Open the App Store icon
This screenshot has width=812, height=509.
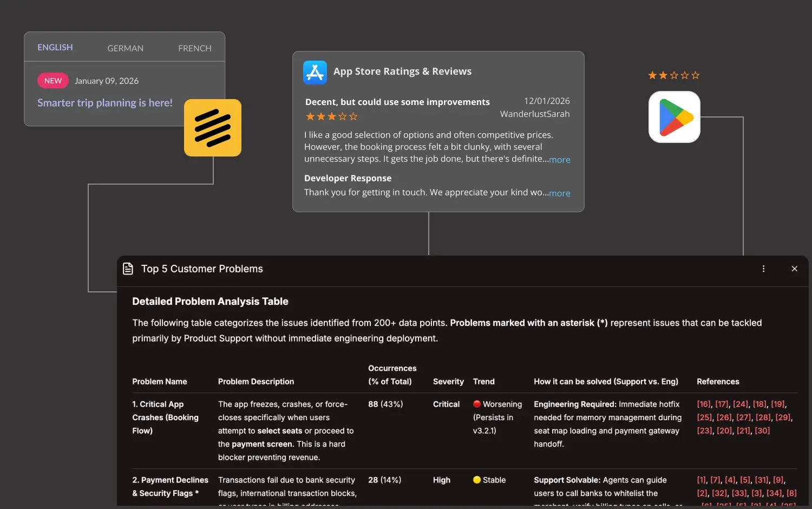(x=315, y=72)
